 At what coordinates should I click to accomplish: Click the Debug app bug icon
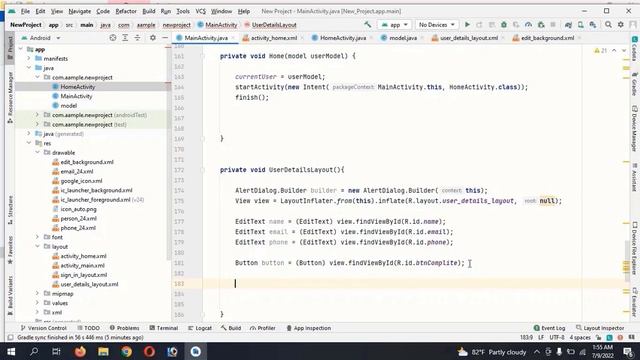(x=504, y=24)
